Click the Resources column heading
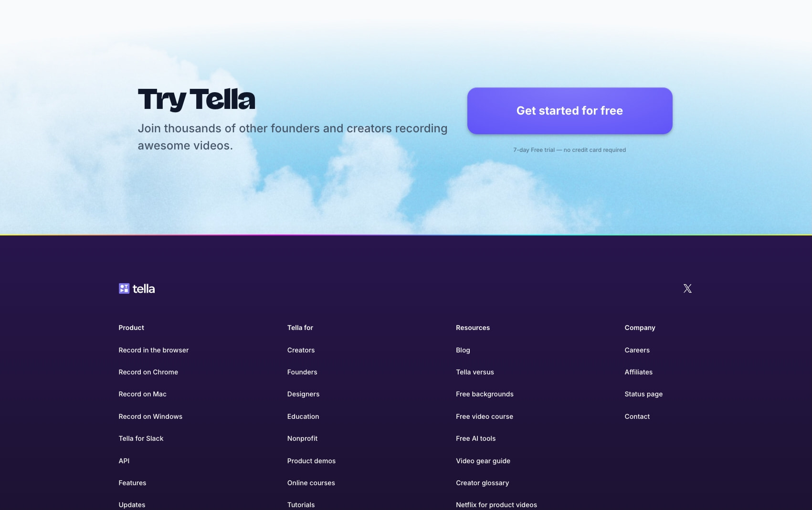 coord(473,328)
